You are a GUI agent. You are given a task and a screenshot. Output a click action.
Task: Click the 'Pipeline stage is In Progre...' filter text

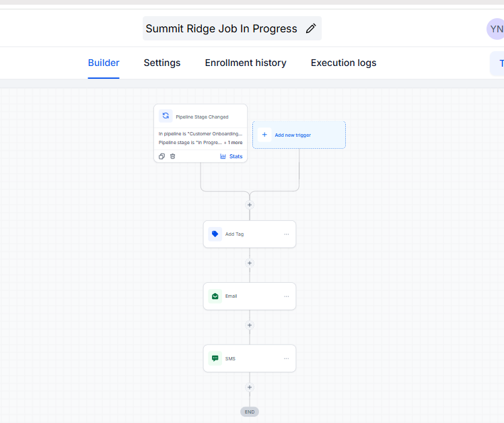(x=190, y=143)
